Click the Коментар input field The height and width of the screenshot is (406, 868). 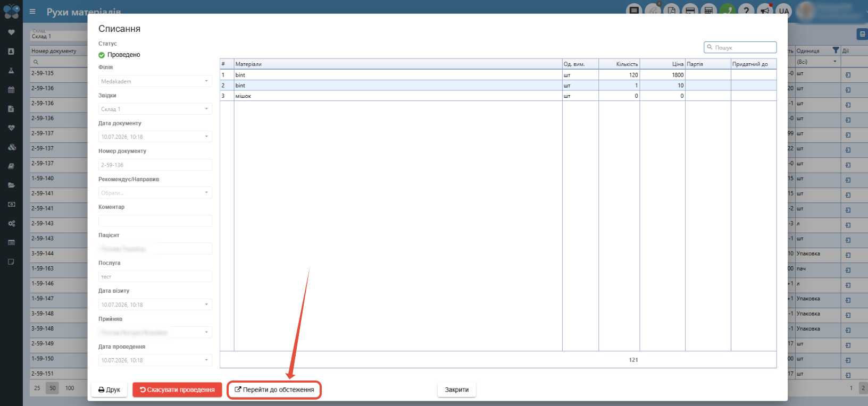(155, 221)
